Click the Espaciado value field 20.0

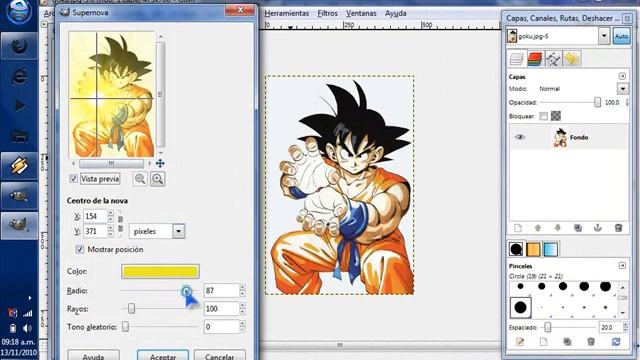(610, 327)
